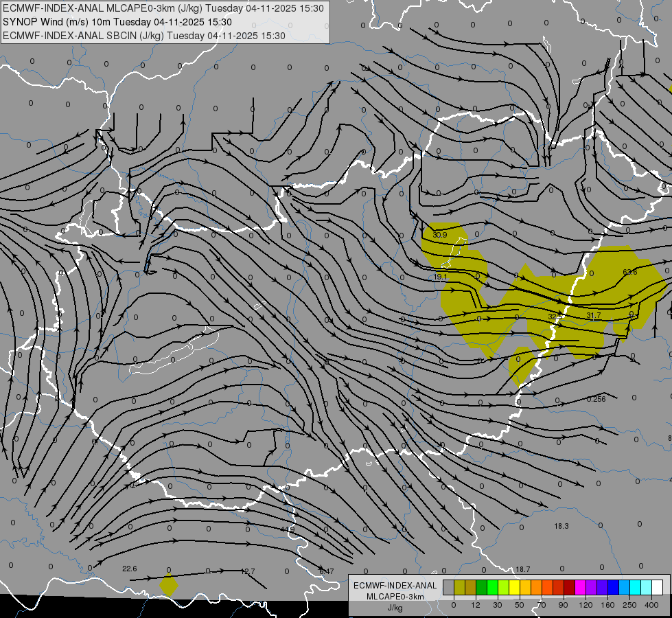Click the '62.6' value on the map
672x618 pixels.
(x=630, y=273)
